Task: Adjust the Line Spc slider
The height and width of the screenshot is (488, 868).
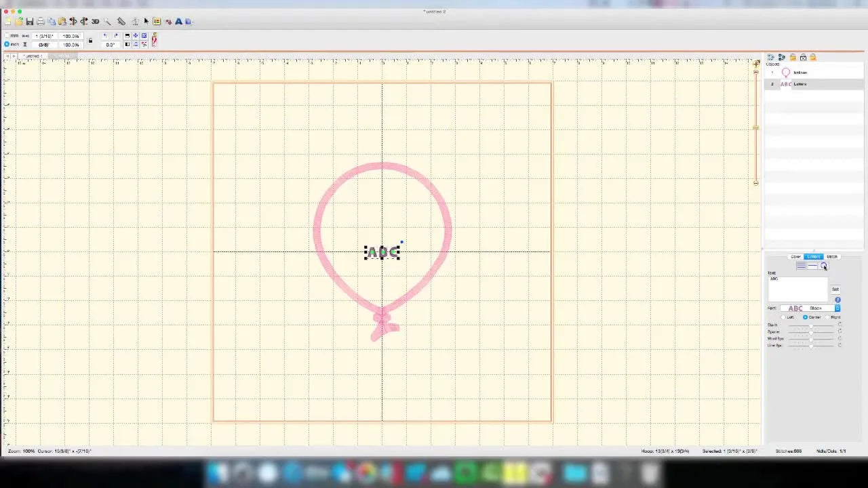Action: point(811,346)
